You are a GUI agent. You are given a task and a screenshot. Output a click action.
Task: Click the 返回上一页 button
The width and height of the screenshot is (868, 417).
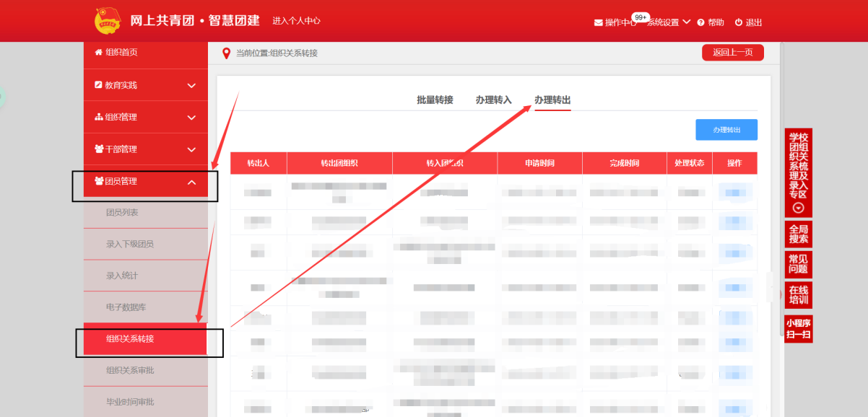pos(732,53)
